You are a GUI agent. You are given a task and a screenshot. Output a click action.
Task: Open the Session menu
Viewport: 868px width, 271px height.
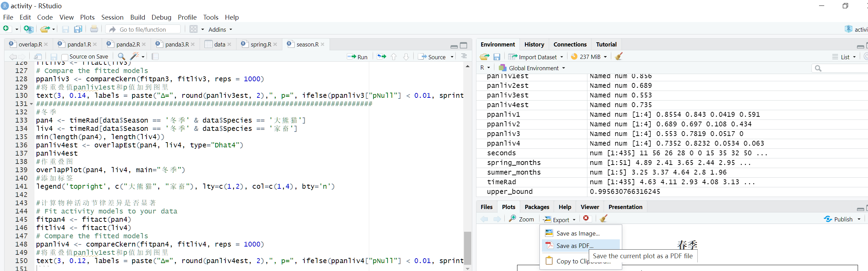pyautogui.click(x=112, y=17)
